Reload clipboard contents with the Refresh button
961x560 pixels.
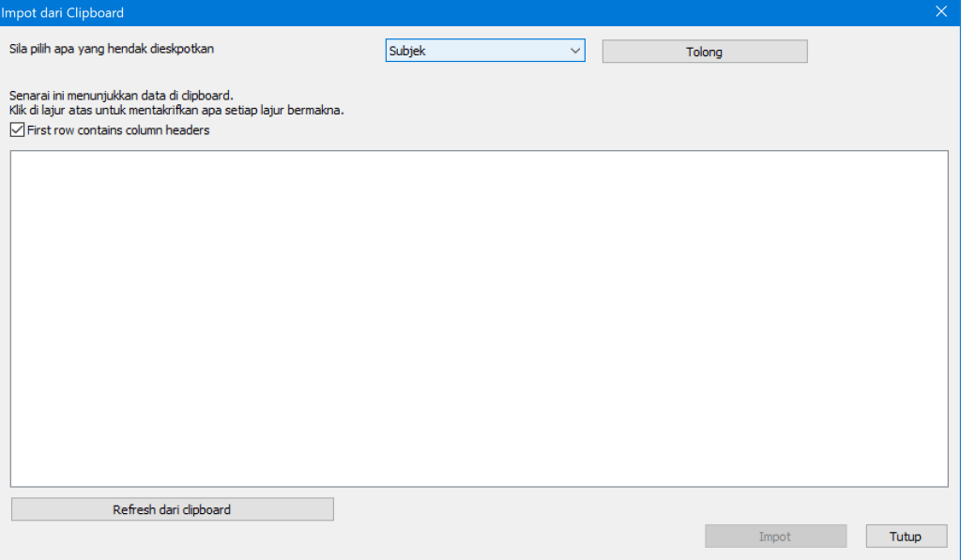tap(172, 509)
